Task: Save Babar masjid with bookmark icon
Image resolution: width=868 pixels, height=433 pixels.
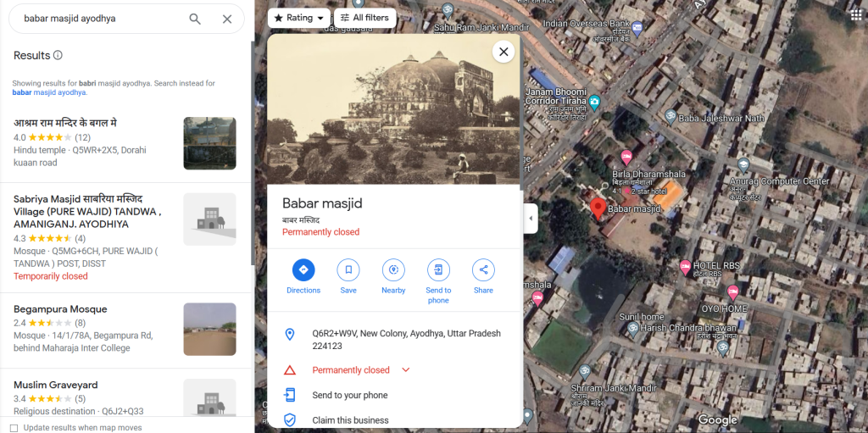Action: (x=348, y=270)
